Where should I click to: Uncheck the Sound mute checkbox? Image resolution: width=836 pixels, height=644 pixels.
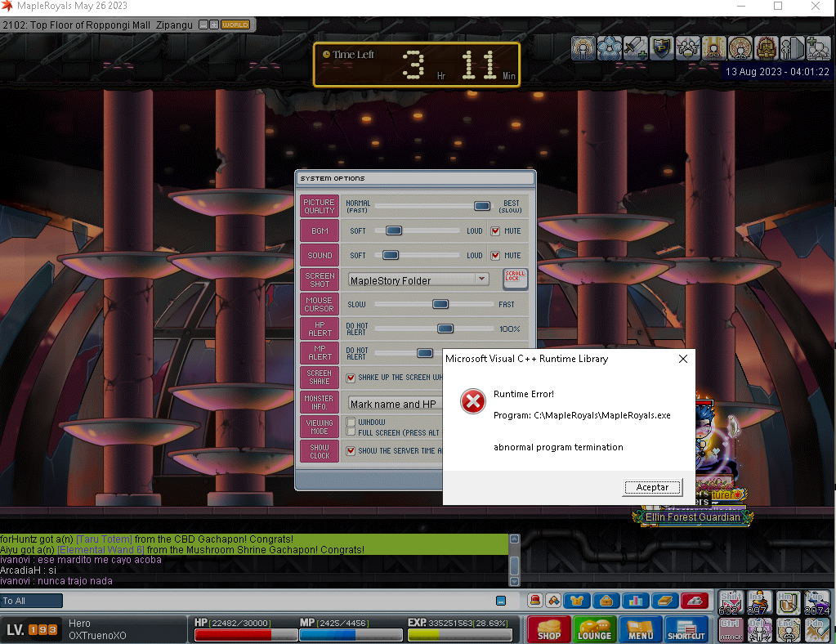(495, 256)
